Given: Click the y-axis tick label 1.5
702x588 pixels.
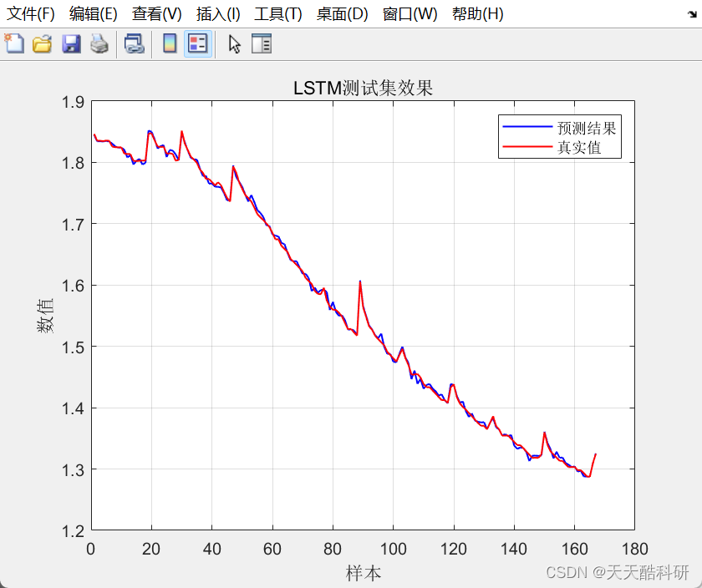Looking at the screenshot, I should pyautogui.click(x=73, y=347).
